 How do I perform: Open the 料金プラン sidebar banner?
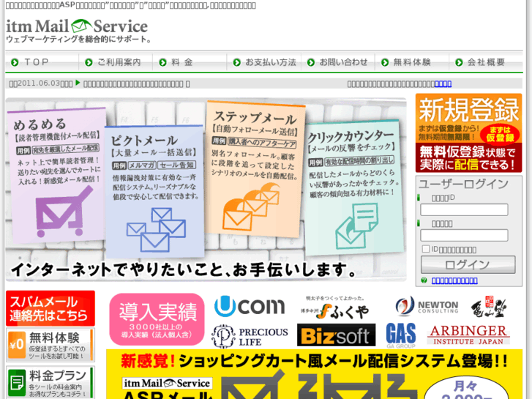[x=50, y=383]
